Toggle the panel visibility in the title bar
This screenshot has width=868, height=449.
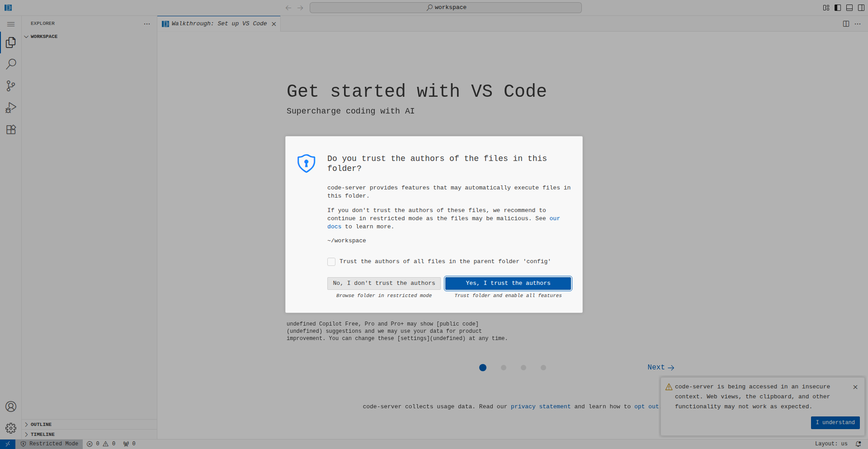click(x=849, y=8)
